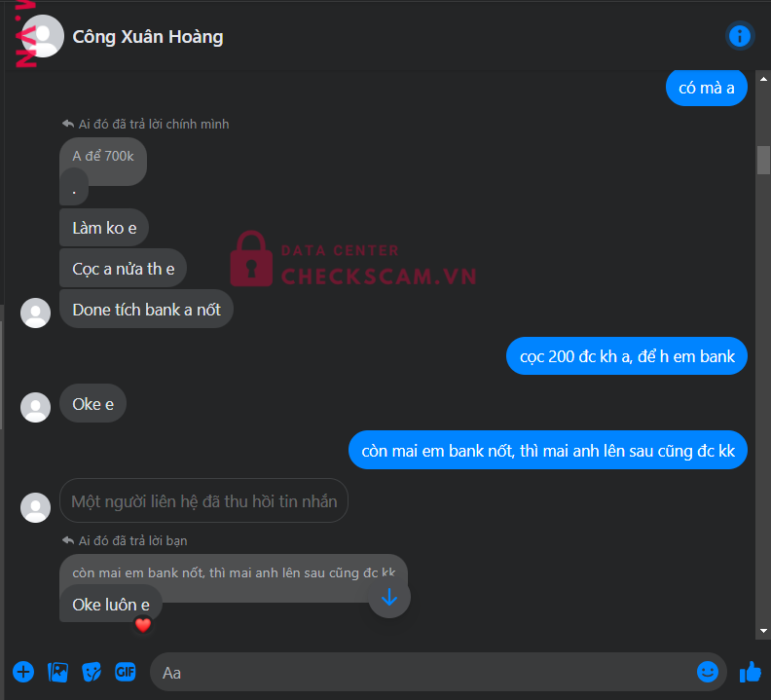Click the scrollbar down arrow

click(x=763, y=631)
